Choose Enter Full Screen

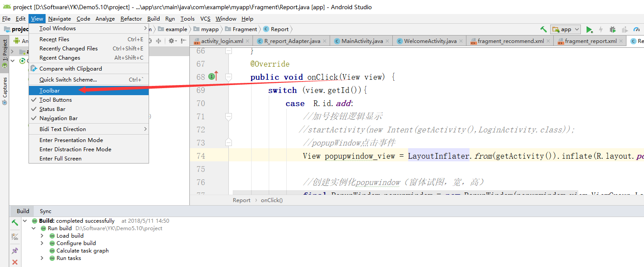(x=89, y=158)
